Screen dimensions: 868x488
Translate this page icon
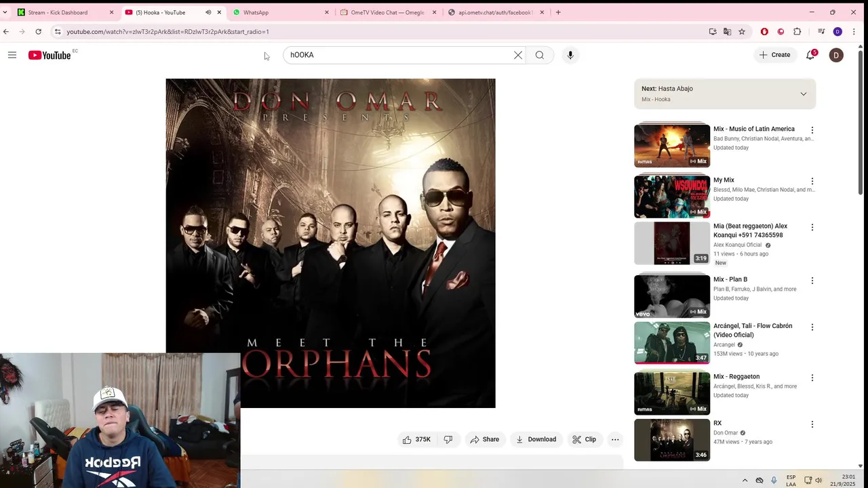point(727,31)
